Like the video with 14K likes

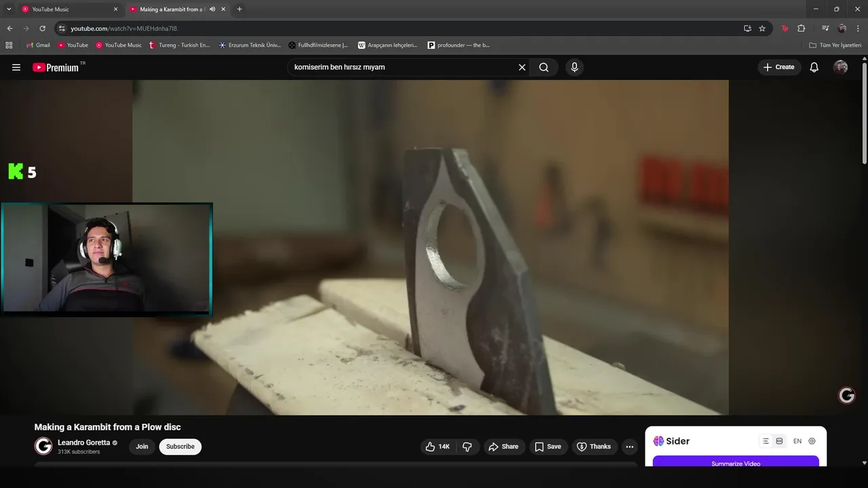(x=437, y=447)
